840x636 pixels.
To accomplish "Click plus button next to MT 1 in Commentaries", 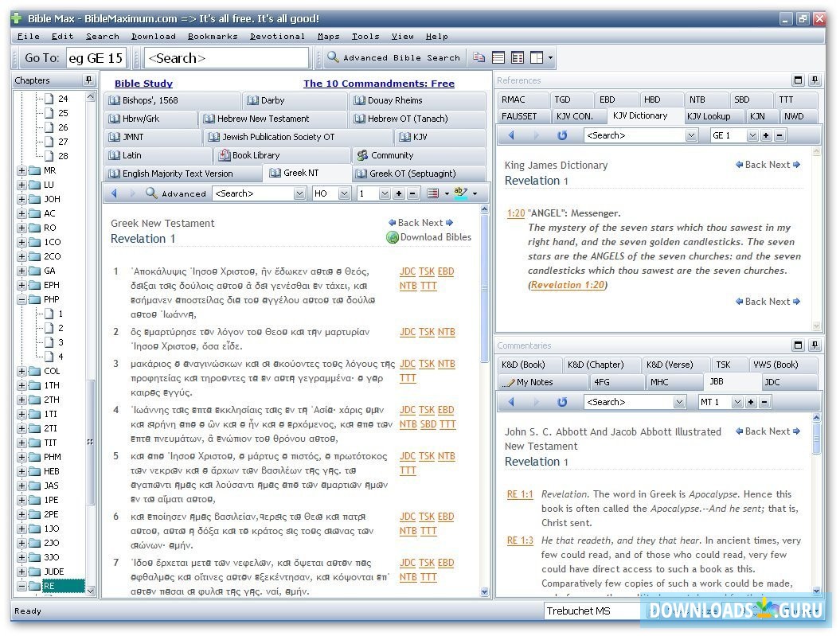I will pos(751,402).
